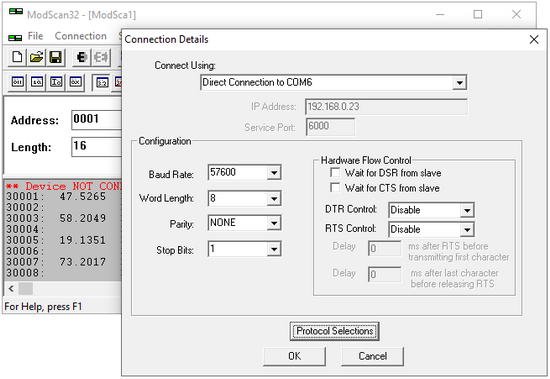Click the register row labeled 30008
The image size is (550, 379).
click(25, 273)
